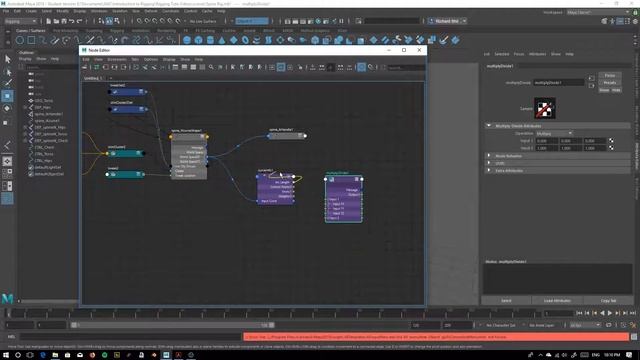This screenshot has width=640, height=360.
Task: Create a polygon cube from the shelf
Action: (x=198, y=40)
